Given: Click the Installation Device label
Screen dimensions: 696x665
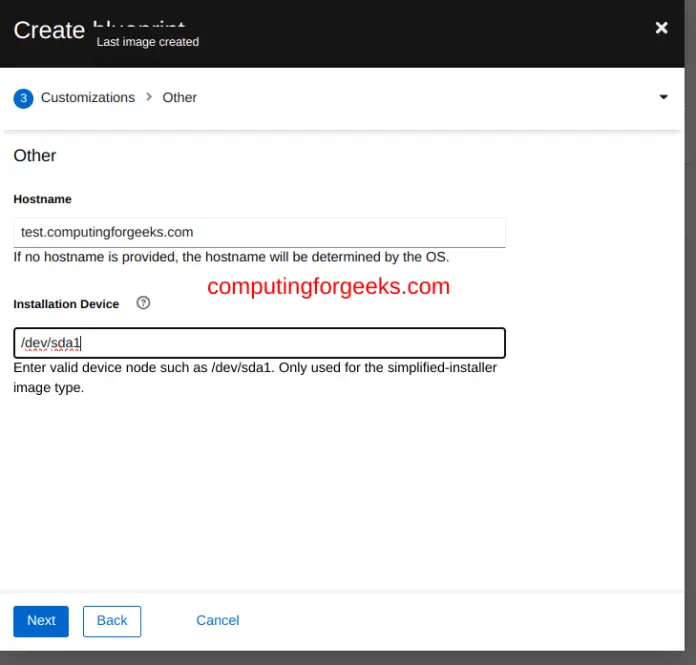Looking at the screenshot, I should click(66, 304).
